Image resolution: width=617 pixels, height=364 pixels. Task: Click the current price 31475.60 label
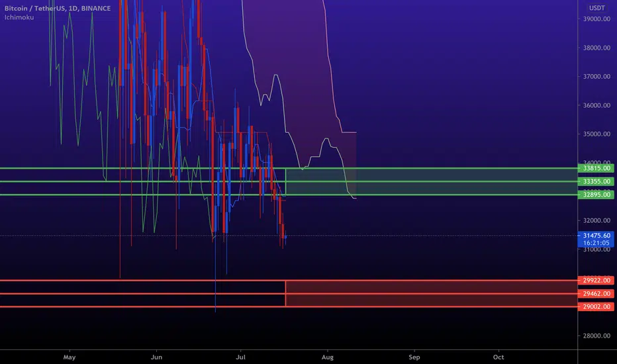[596, 236]
